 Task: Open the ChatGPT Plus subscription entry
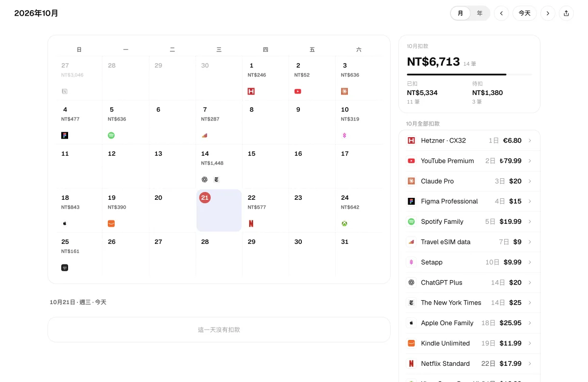469,283
